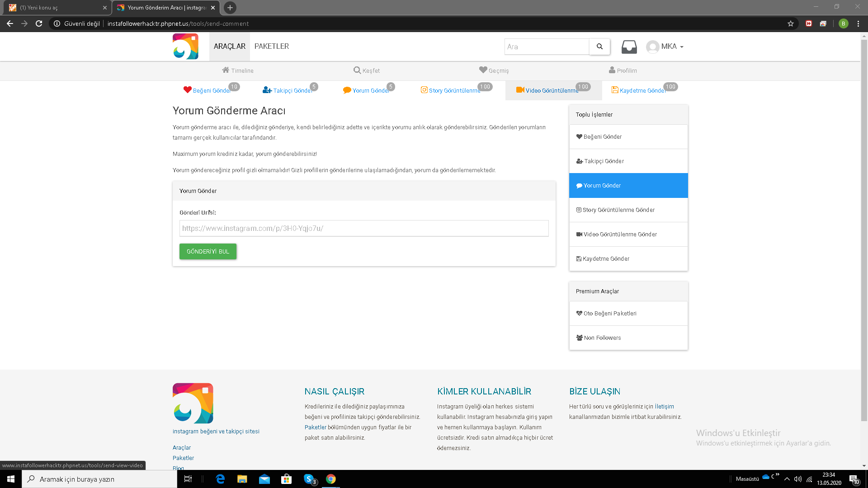Click the site logo in the header

(185, 46)
